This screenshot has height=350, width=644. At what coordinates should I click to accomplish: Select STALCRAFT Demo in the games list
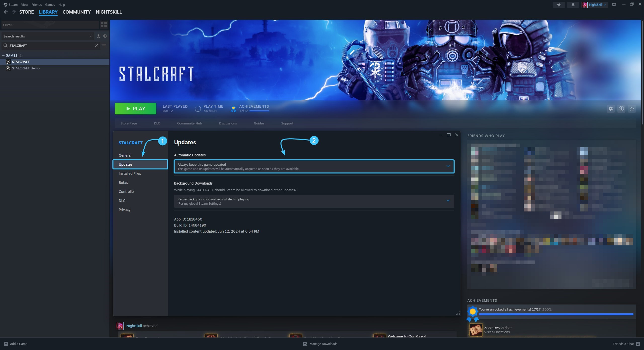point(26,68)
